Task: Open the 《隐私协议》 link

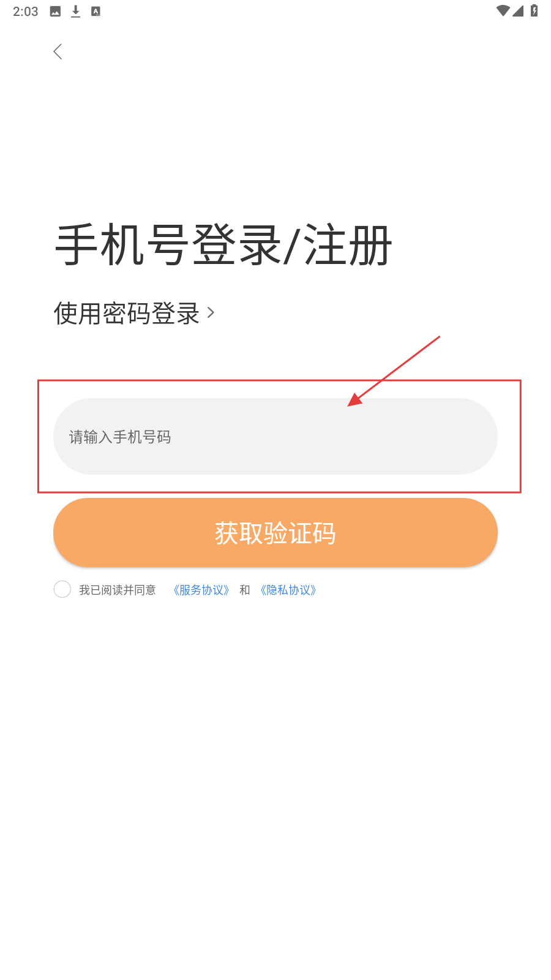Action: click(x=288, y=590)
